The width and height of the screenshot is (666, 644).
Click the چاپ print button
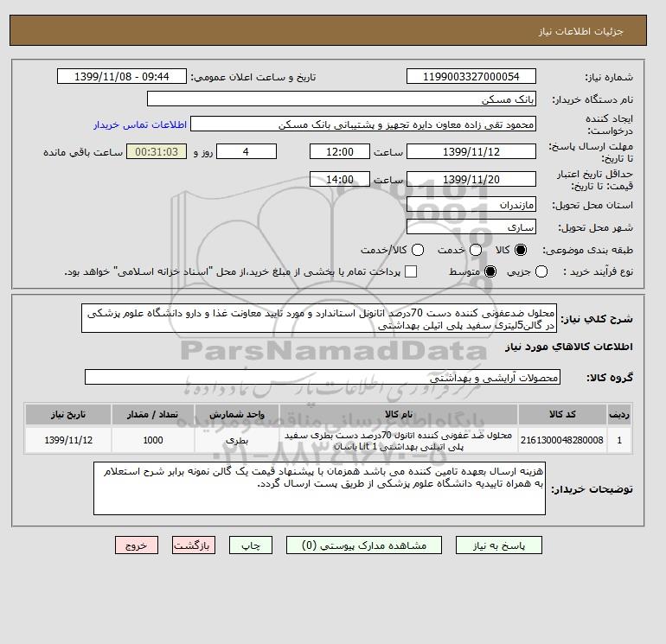[251, 545]
